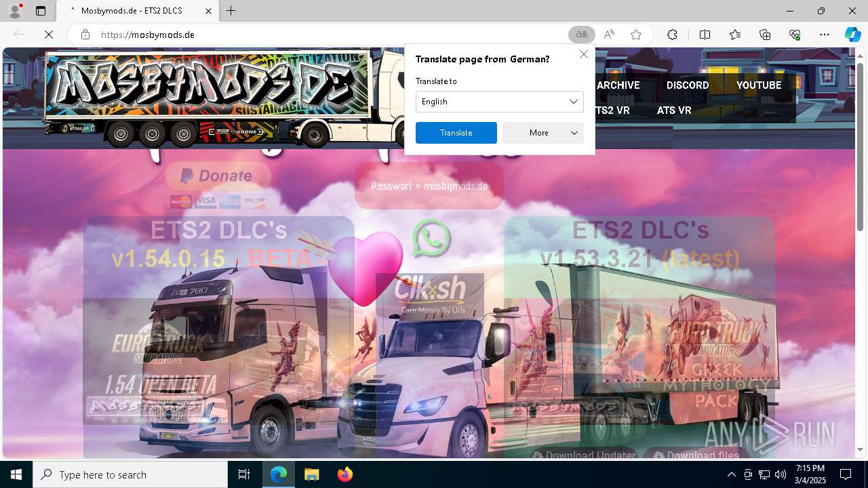Open the translate options icon in address bar
The image size is (868, 488).
pos(582,35)
